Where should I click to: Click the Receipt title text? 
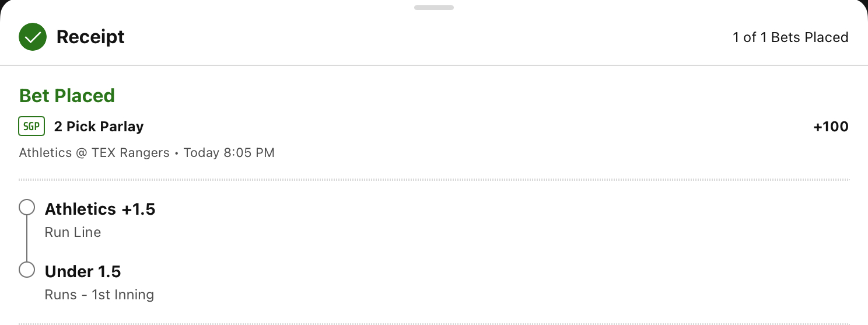pyautogui.click(x=90, y=37)
